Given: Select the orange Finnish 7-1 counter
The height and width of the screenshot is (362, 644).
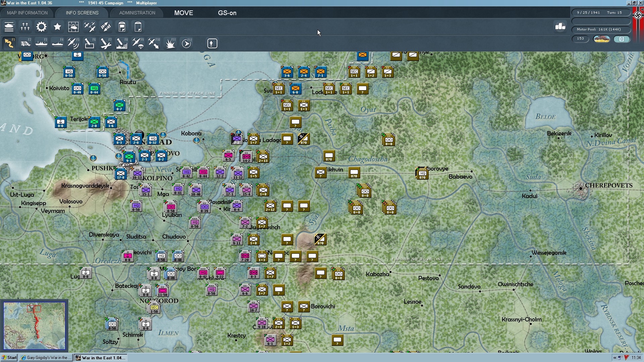Looking at the screenshot, I should (x=320, y=72).
